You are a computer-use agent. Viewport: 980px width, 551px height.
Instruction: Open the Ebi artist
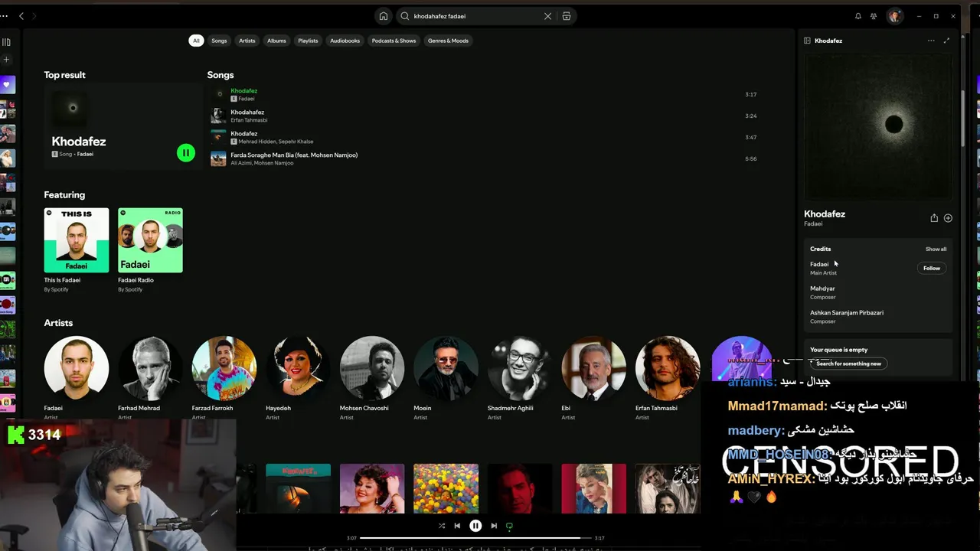coord(593,368)
